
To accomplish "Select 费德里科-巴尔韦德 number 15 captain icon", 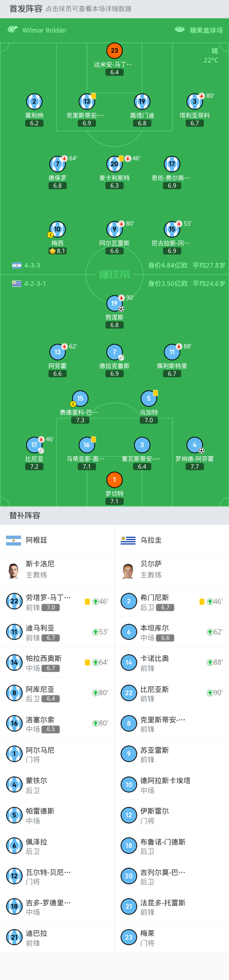I will coord(80,398).
